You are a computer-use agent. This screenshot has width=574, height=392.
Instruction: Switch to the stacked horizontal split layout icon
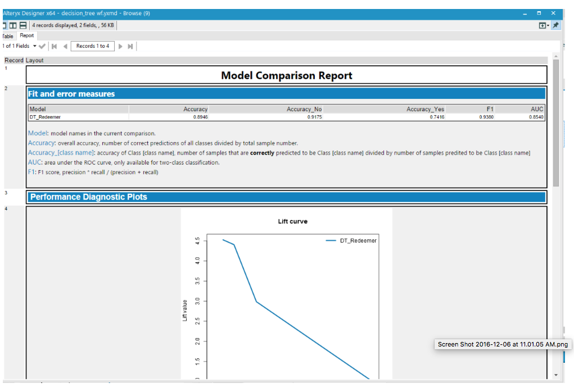23,25
